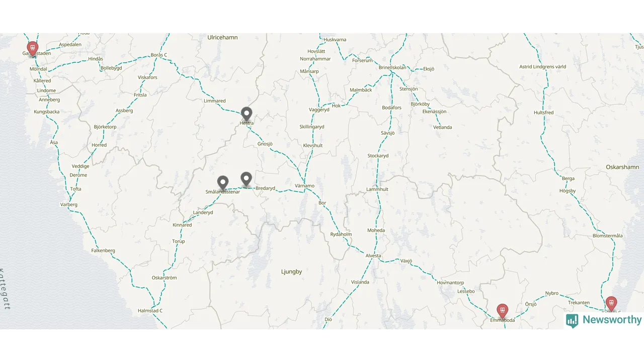Click the Borås C station label
The width and height of the screenshot is (644, 362).
point(159,55)
